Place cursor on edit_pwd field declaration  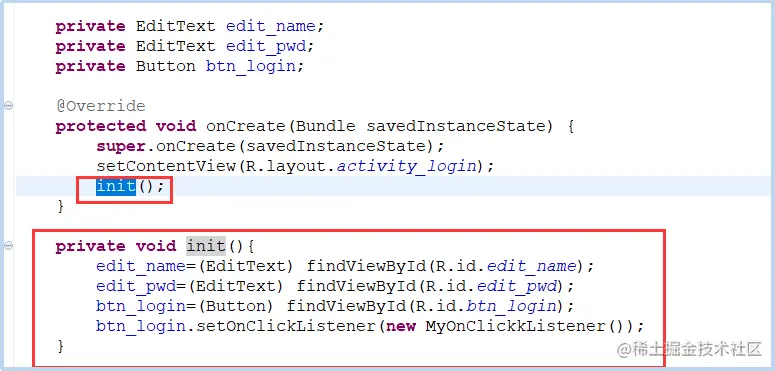[x=265, y=46]
